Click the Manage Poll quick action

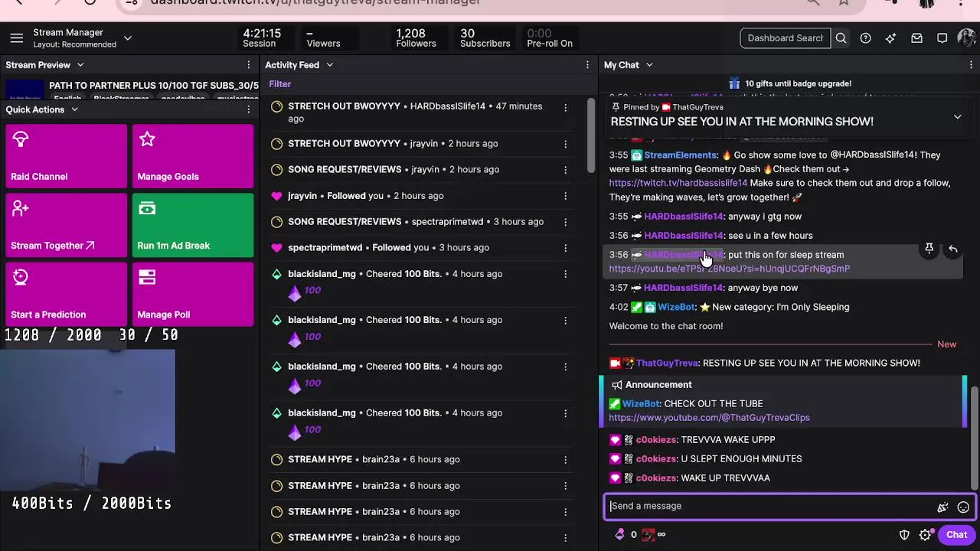click(193, 294)
